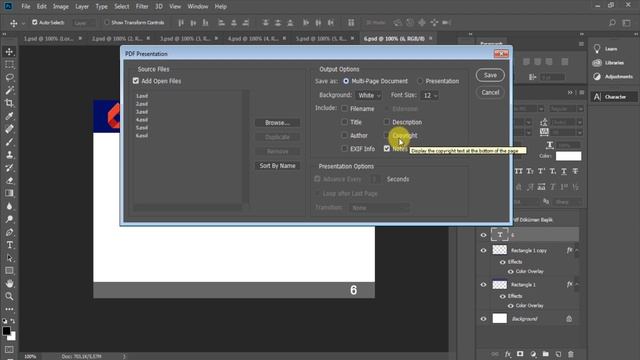
Task: Click Save in PDF Presentation dialog
Action: pyautogui.click(x=490, y=75)
